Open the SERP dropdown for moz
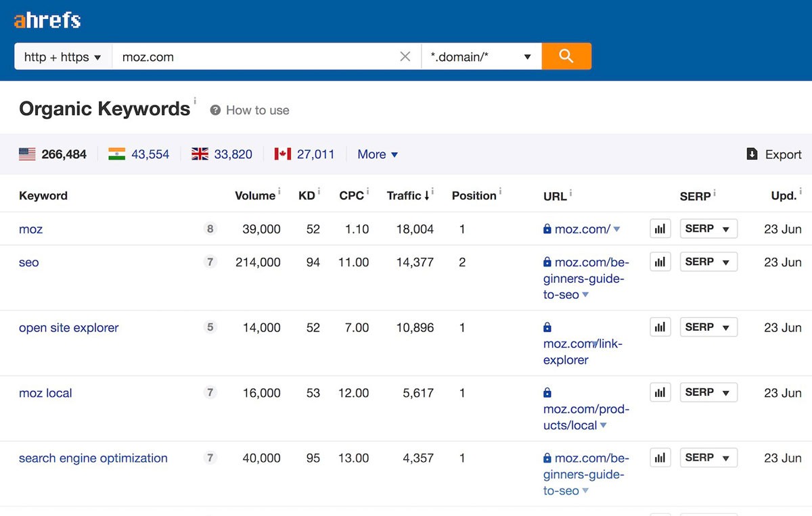Image resolution: width=812 pixels, height=516 pixels. click(708, 229)
